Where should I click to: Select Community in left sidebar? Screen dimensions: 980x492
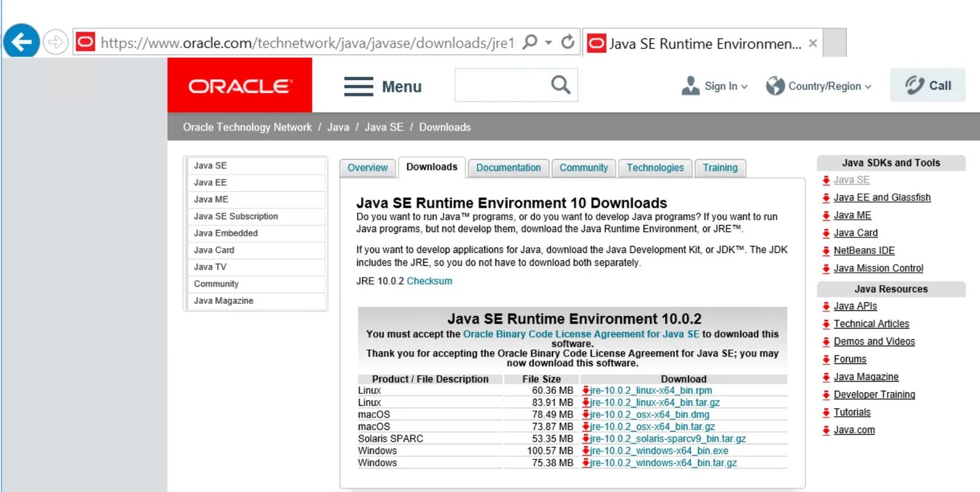pyautogui.click(x=256, y=284)
